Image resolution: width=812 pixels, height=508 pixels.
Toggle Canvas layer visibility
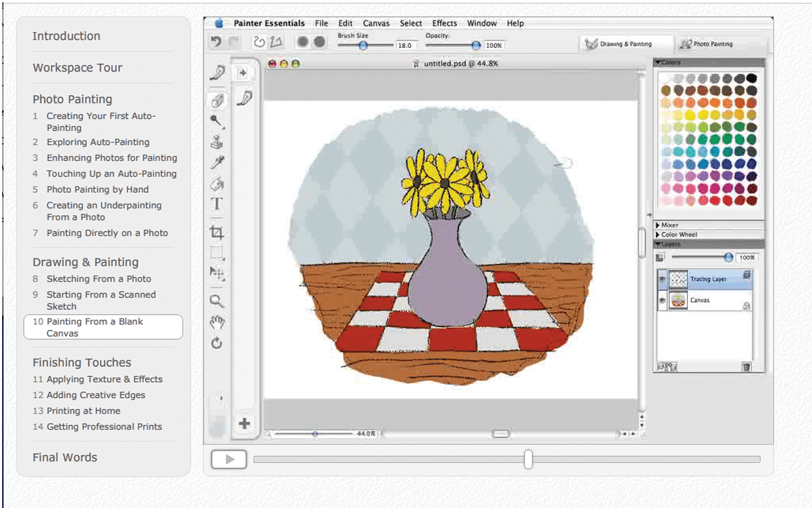click(664, 300)
